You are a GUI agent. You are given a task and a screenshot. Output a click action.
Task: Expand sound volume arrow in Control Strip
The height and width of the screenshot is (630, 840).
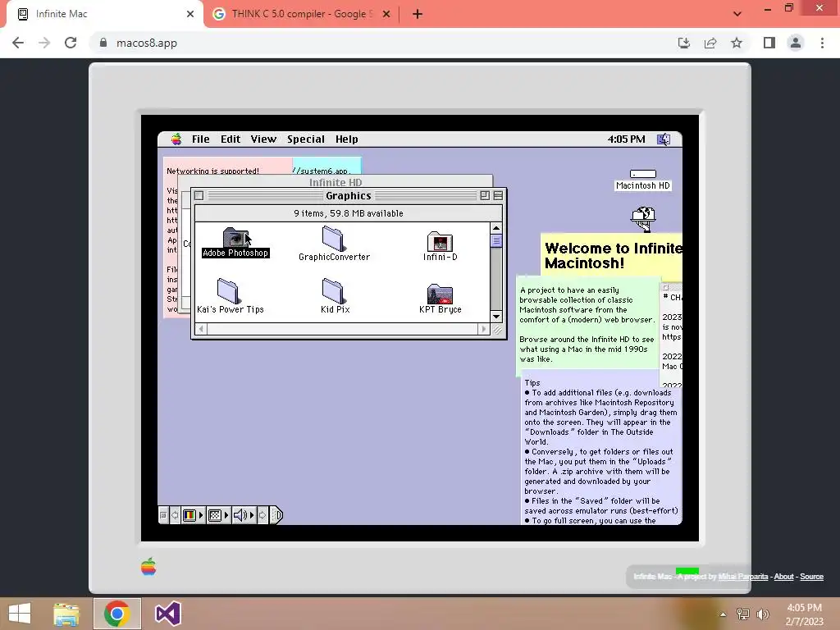tap(253, 515)
